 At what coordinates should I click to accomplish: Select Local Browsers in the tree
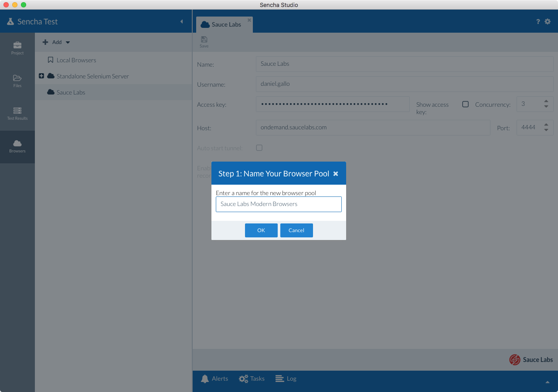[76, 60]
